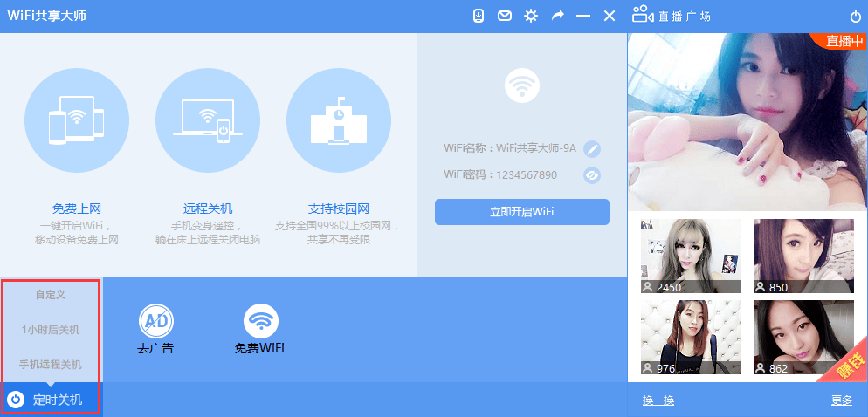Click WiFi name value WiFi共享大师-9A
Screen dimensions: 868x417
tap(536, 148)
